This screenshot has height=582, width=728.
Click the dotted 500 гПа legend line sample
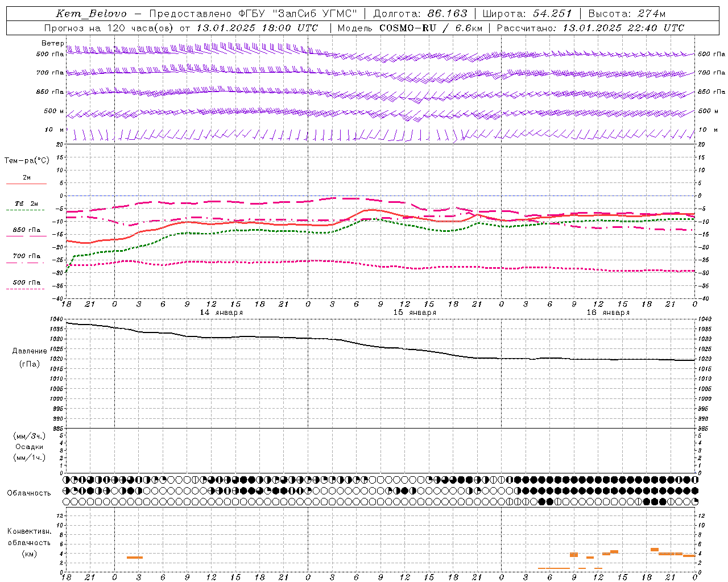click(26, 289)
